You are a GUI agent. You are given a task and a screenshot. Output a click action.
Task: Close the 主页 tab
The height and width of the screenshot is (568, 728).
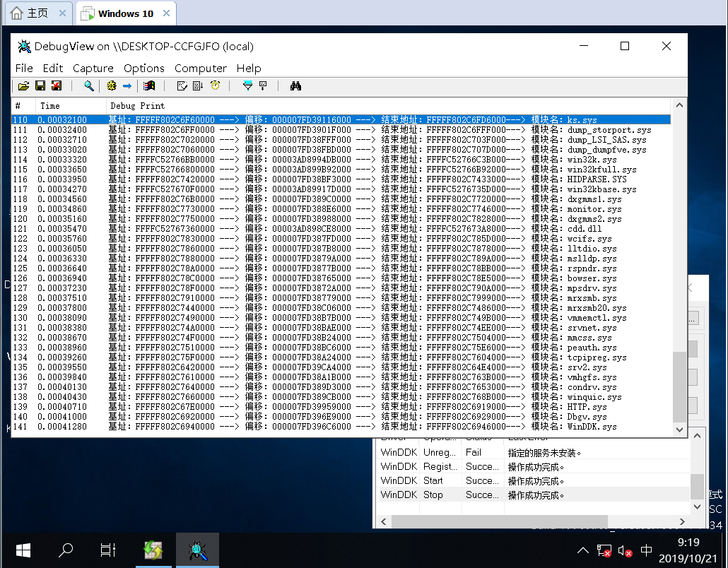[x=62, y=13]
